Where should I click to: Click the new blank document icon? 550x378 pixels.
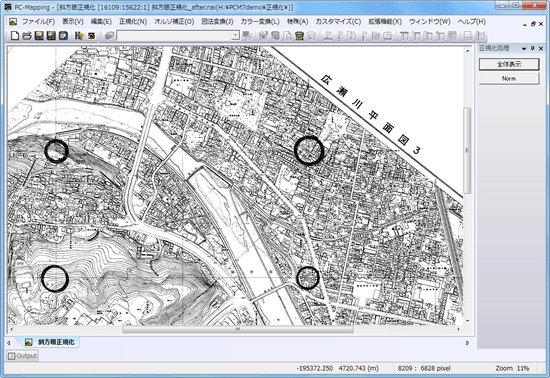click(15, 35)
